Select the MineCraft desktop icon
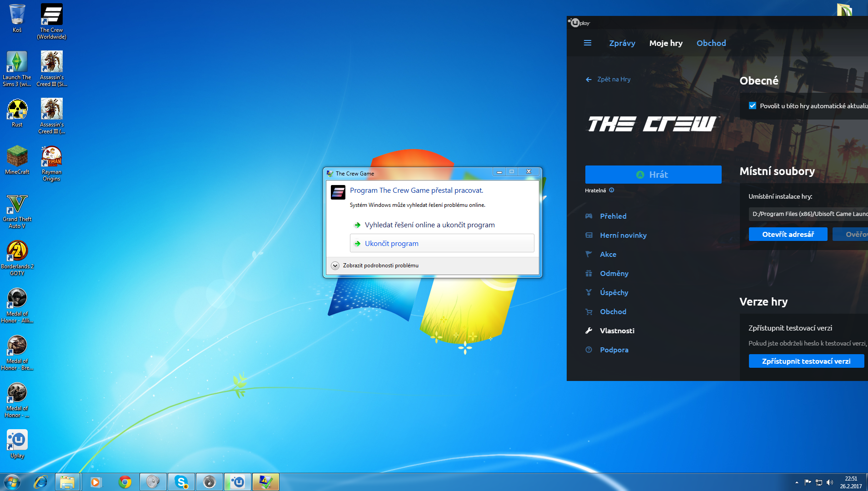 click(x=17, y=160)
